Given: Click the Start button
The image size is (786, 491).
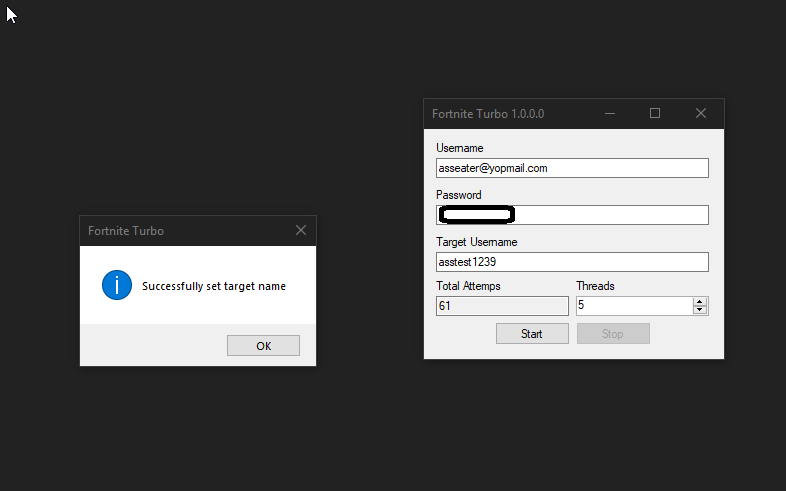Looking at the screenshot, I should (532, 334).
